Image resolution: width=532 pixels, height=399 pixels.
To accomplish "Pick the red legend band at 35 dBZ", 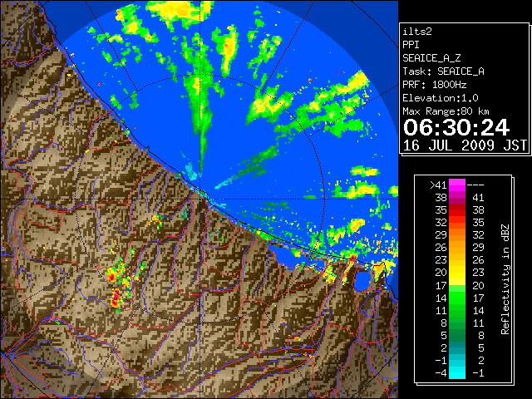I will point(457,210).
